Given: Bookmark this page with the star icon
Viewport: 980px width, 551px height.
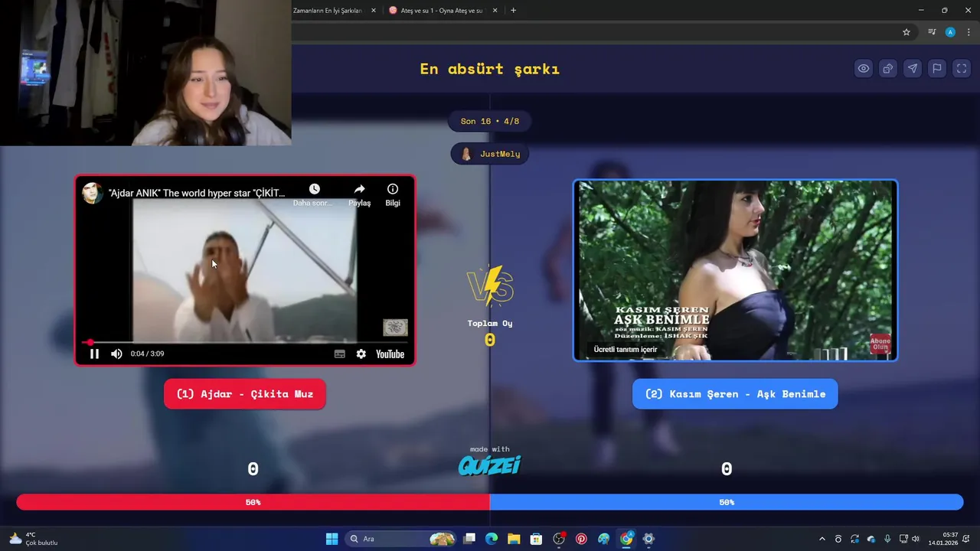Looking at the screenshot, I should [906, 32].
